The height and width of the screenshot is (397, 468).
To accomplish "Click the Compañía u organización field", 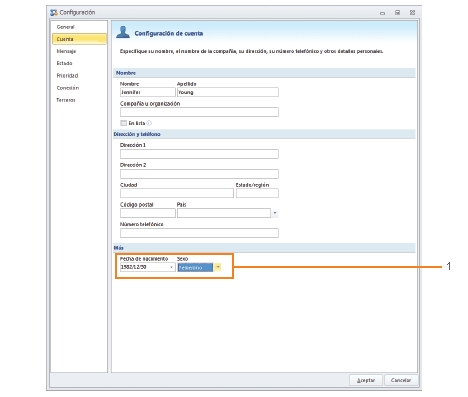I will point(199,112).
